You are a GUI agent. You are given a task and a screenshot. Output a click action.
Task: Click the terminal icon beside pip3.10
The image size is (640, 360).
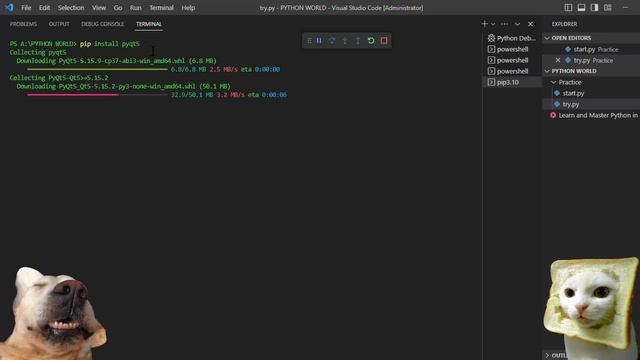pos(491,82)
